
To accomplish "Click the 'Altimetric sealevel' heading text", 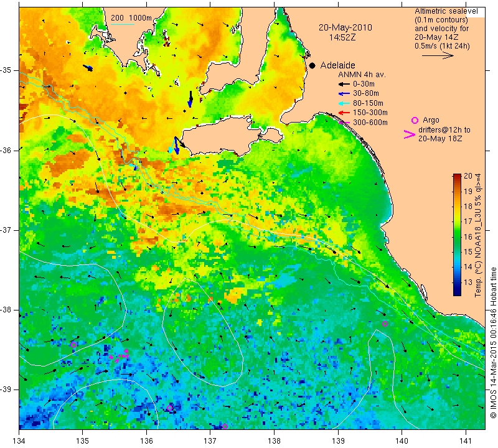I will pos(446,11).
